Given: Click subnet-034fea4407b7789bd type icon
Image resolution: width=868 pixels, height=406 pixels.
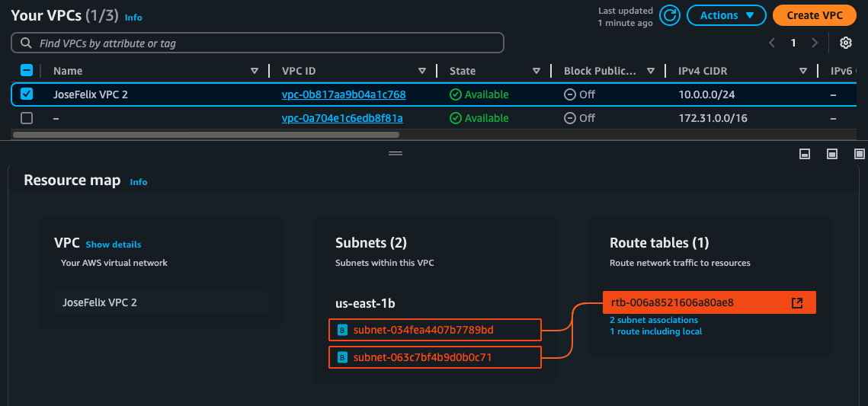Looking at the screenshot, I should tap(342, 331).
